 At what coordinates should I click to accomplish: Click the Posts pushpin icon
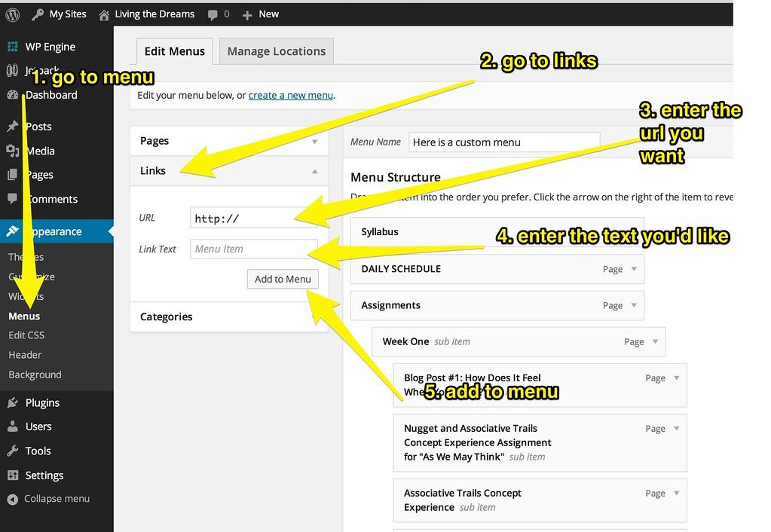click(12, 127)
